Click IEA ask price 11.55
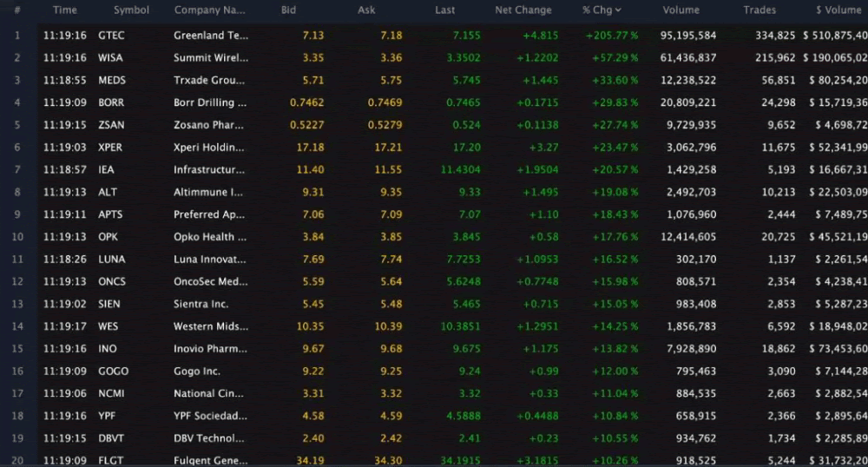Image resolution: width=868 pixels, height=467 pixels. pos(388,170)
